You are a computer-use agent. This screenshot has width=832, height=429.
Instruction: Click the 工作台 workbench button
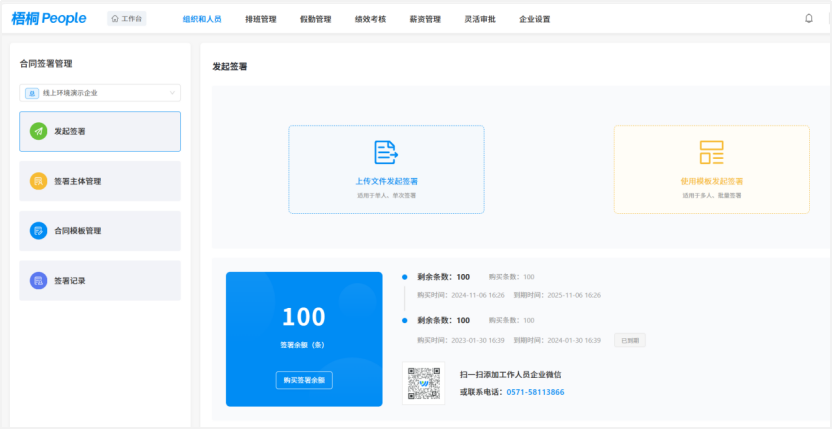click(x=127, y=18)
